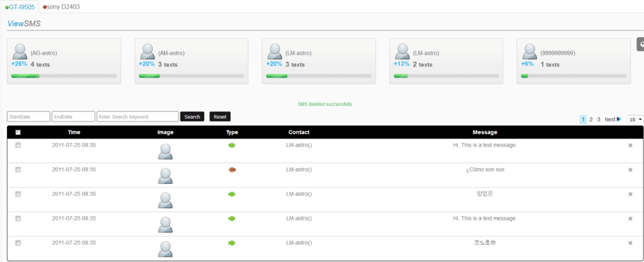Click the EndDate input field

[x=74, y=117]
